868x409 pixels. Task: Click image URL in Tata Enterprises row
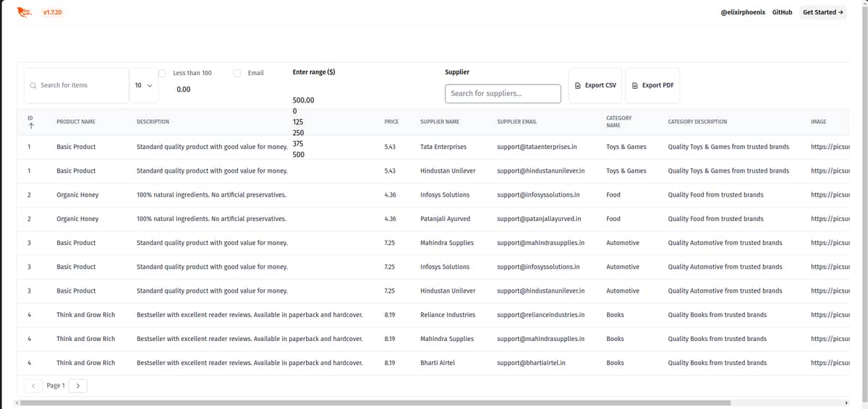pos(830,147)
